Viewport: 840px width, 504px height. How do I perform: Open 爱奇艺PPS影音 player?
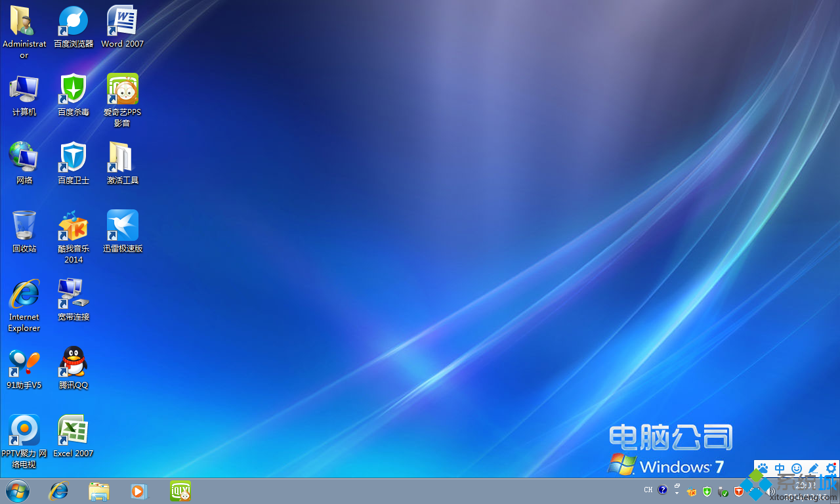pos(122,87)
